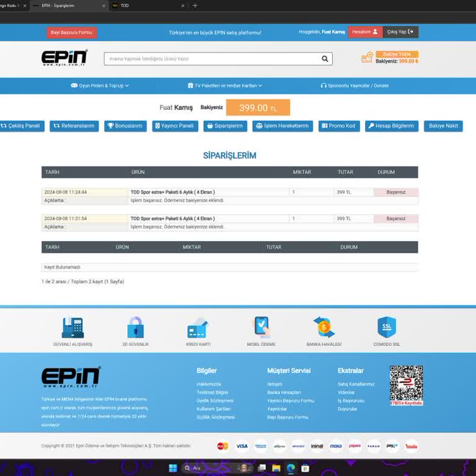Expand TV Paketleri ve Hediye Kartları menu
The height and width of the screenshot is (476, 476).
click(x=225, y=86)
